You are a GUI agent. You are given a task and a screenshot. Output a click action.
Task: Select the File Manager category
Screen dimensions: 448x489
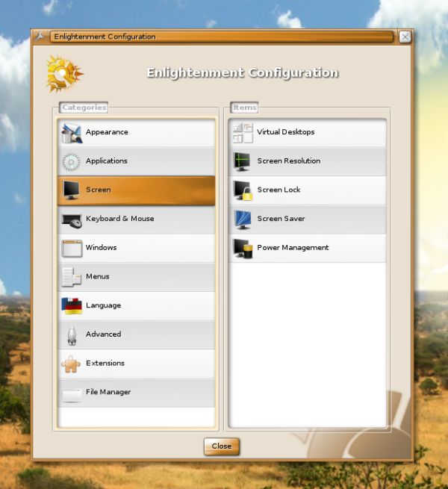tap(137, 393)
